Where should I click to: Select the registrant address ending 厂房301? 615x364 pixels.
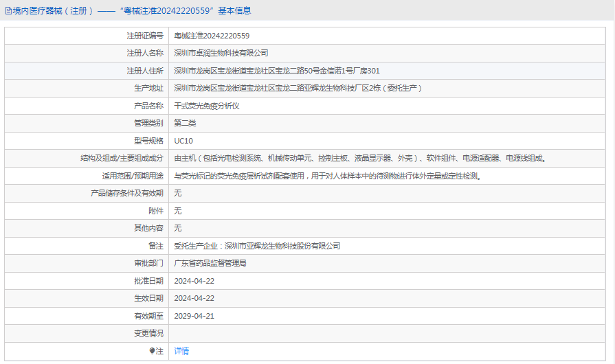tap(277, 71)
